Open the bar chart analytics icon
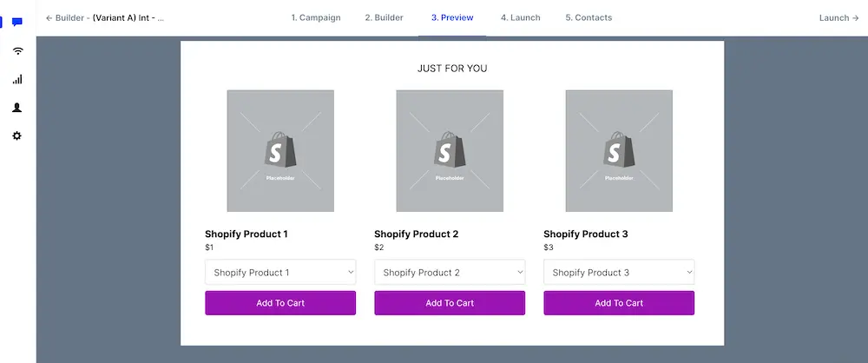Screen dimensions: 868x363 coord(17,79)
